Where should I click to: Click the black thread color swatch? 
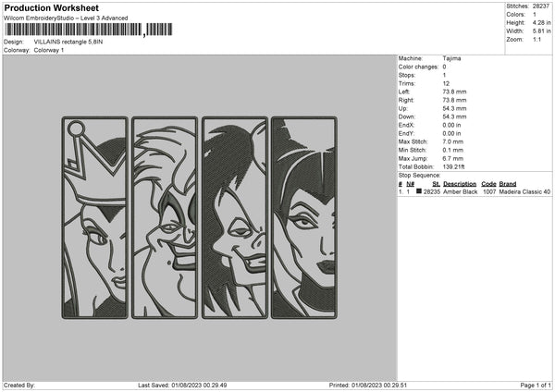point(419,191)
